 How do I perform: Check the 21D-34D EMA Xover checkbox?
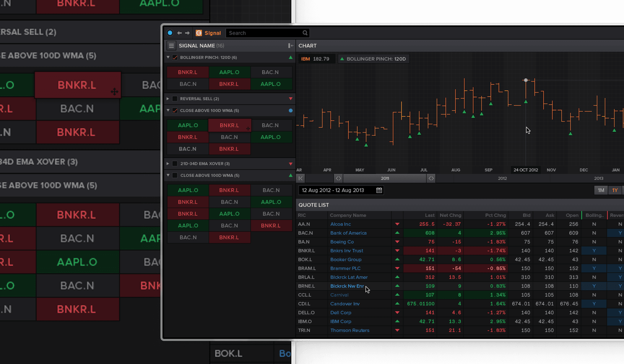175,163
